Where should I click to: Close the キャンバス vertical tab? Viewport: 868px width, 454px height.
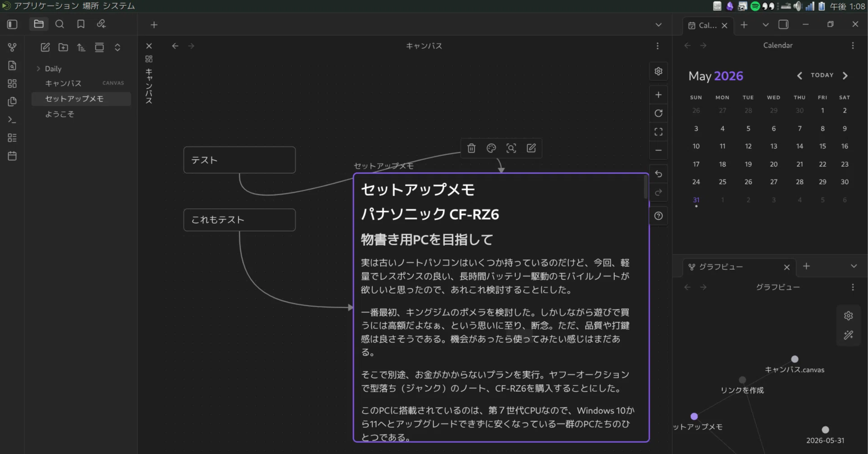(149, 46)
